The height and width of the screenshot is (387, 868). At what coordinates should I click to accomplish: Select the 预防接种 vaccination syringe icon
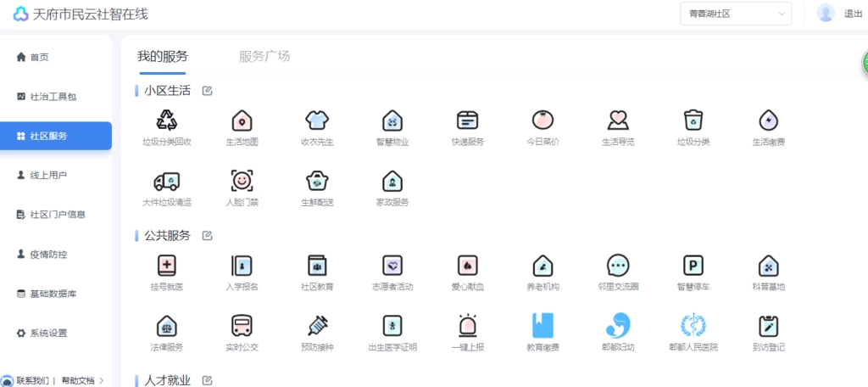[317, 326]
